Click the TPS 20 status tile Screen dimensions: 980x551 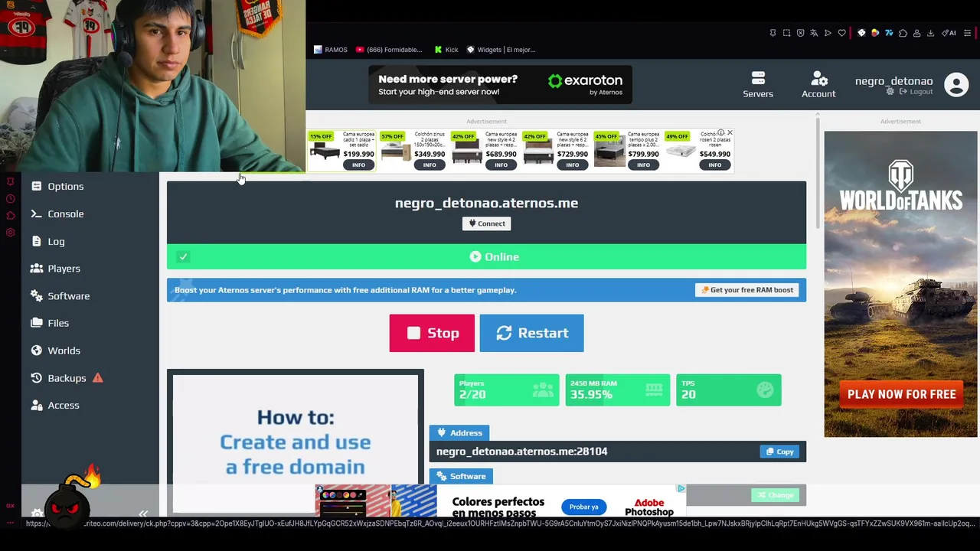tap(728, 390)
